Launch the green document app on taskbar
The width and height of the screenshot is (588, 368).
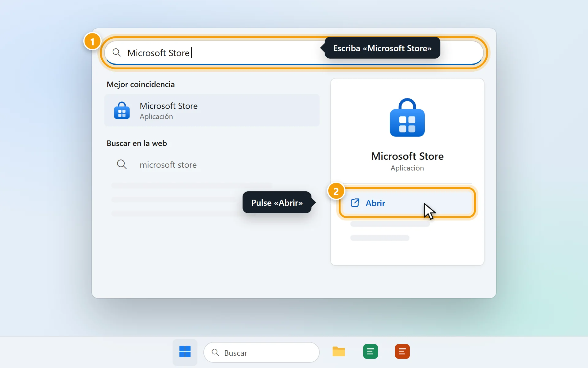[x=370, y=351]
